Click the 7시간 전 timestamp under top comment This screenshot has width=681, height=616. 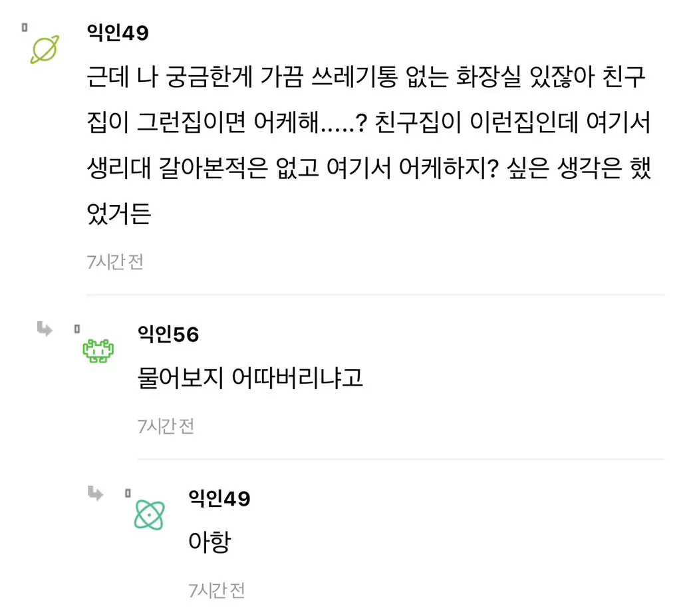pos(115,262)
